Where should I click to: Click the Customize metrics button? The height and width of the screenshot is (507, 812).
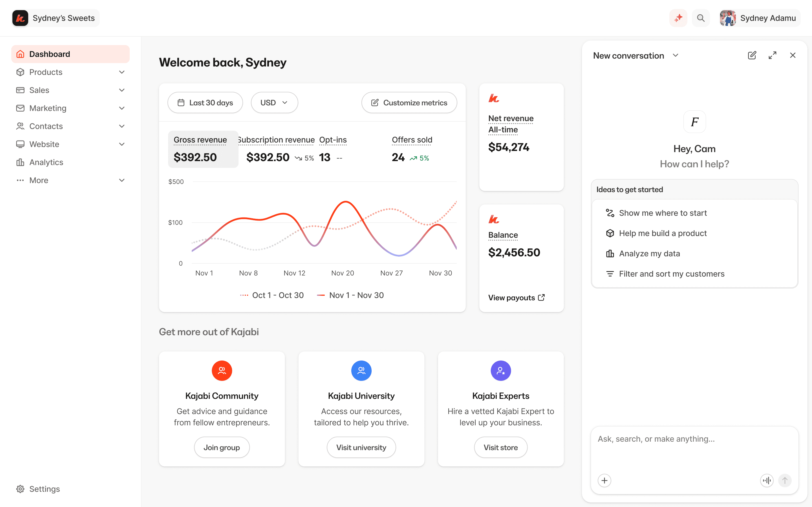pos(409,103)
